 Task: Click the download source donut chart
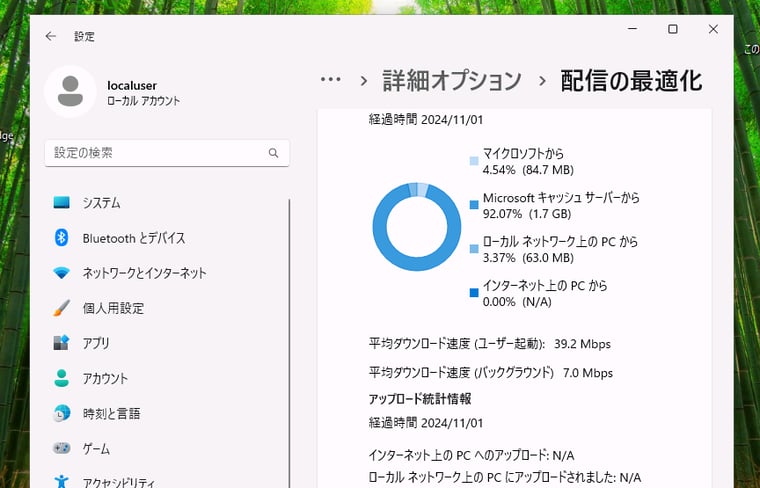[417, 227]
